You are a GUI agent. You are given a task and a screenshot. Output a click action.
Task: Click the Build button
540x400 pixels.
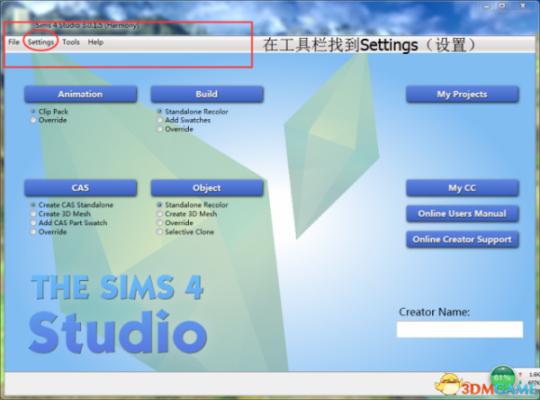(207, 94)
